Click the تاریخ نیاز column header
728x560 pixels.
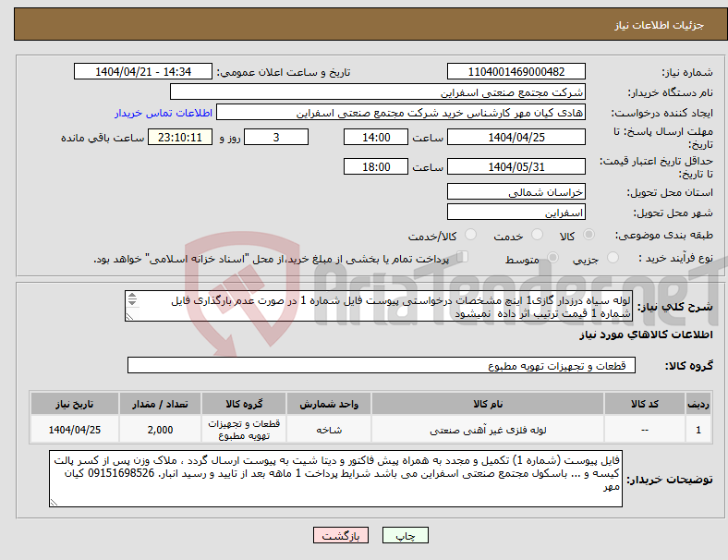click(75, 404)
